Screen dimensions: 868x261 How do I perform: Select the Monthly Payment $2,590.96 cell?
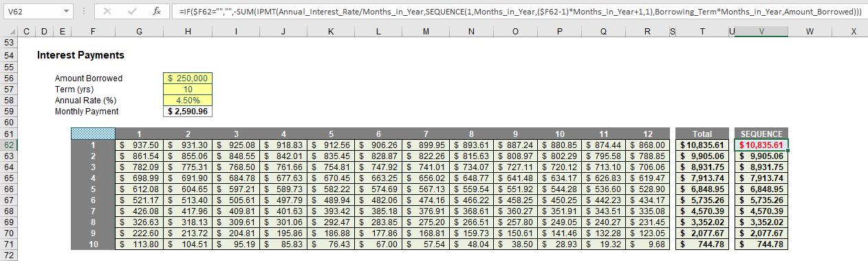coord(188,112)
